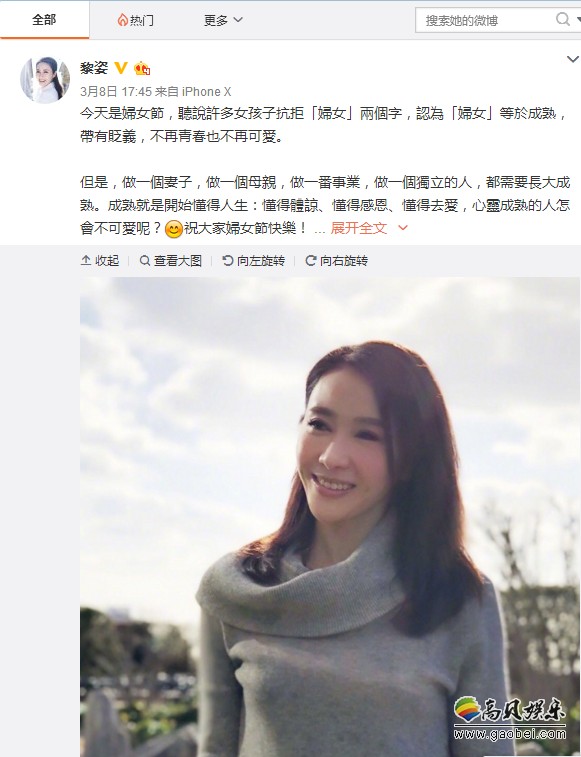This screenshot has height=757, width=581.
Task: Click the iPhone X source link
Action: tap(207, 91)
